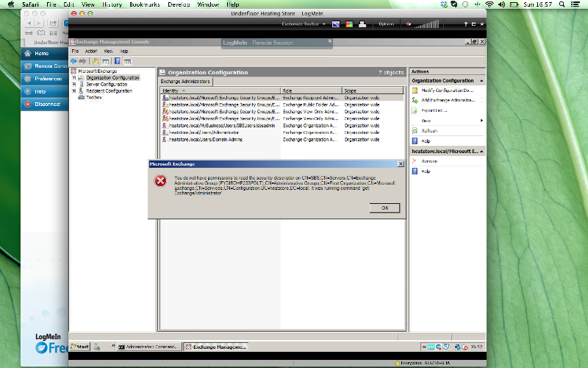
Task: Expand Organization Configuration tree node
Action: [74, 78]
